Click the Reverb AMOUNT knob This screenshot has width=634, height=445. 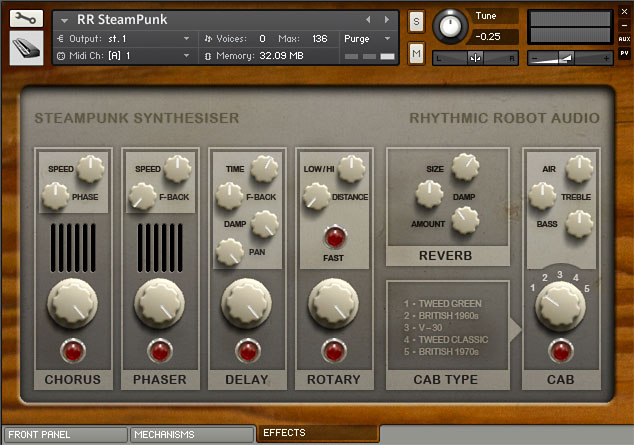(465, 220)
